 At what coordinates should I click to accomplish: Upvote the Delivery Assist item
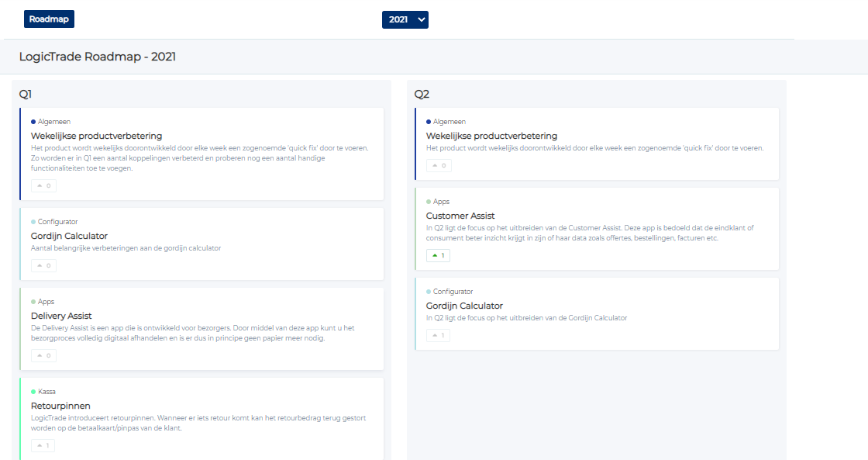tap(43, 355)
